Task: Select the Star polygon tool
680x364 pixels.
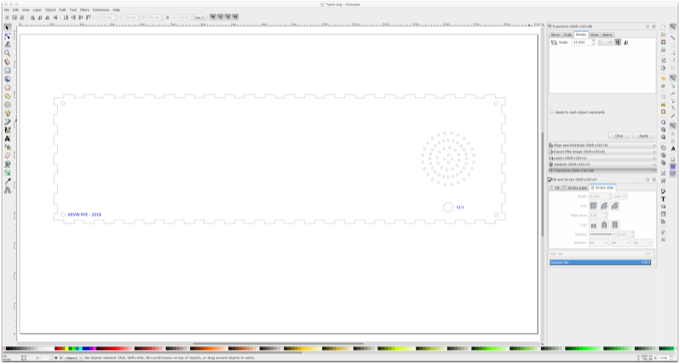Action: coord(7,96)
